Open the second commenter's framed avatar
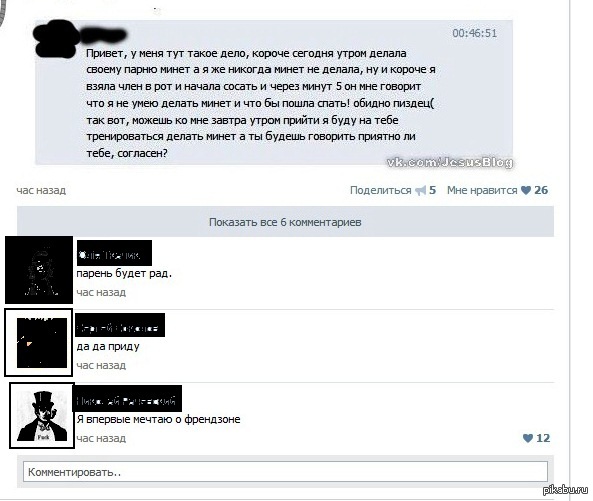The width and height of the screenshot is (593, 501). (39, 343)
